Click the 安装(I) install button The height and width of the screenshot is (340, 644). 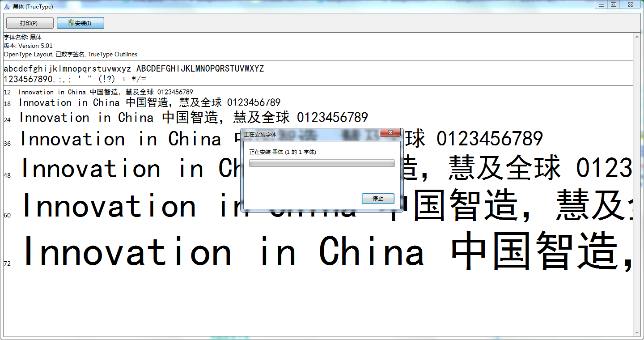(x=80, y=23)
